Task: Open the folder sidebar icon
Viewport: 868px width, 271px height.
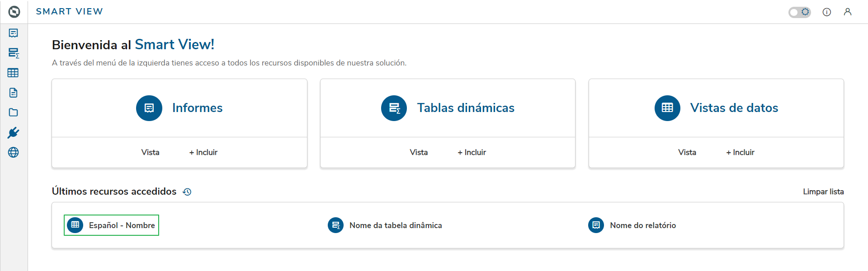Action: point(14,112)
